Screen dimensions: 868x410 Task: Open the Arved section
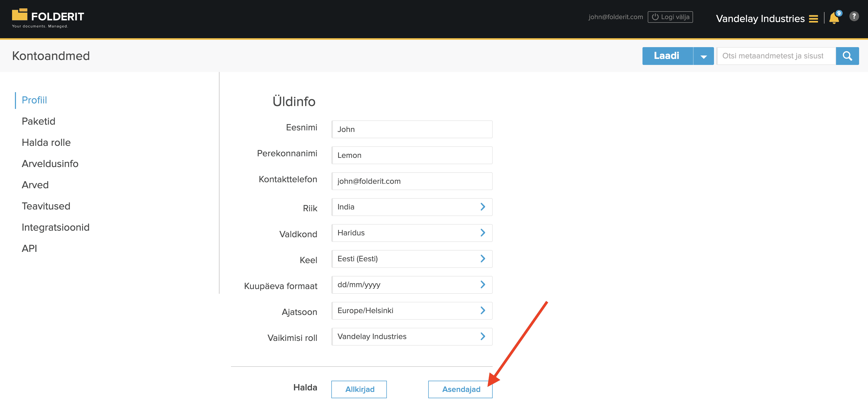point(35,185)
